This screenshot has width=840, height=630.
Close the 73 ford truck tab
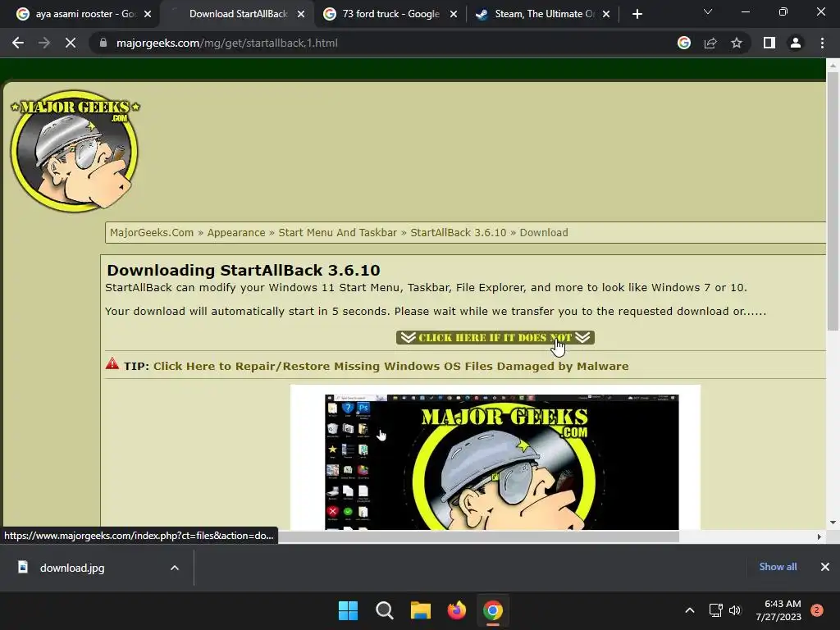point(454,14)
